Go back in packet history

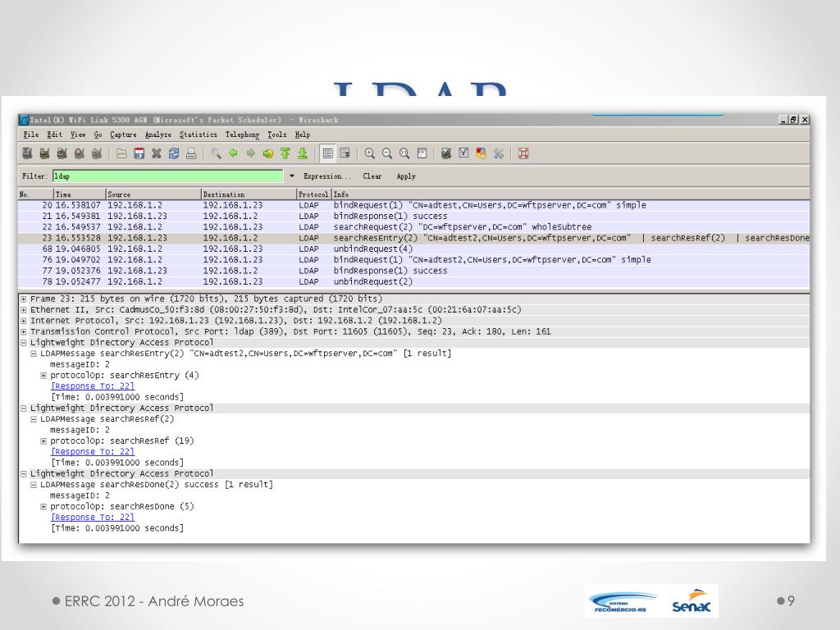click(x=234, y=153)
